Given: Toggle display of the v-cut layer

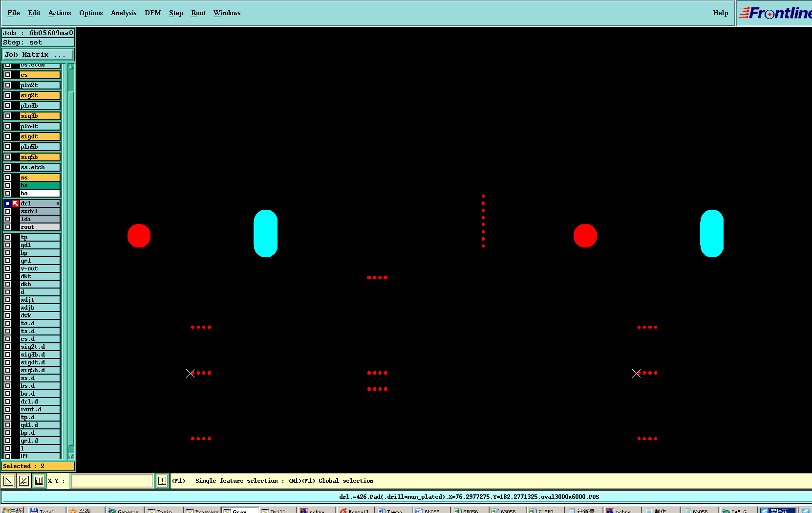Looking at the screenshot, I should pyautogui.click(x=8, y=268).
